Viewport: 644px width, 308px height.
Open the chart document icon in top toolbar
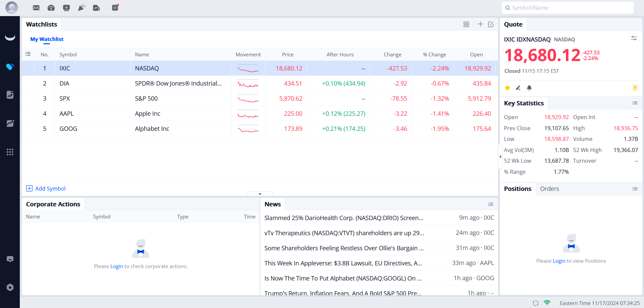97,8
